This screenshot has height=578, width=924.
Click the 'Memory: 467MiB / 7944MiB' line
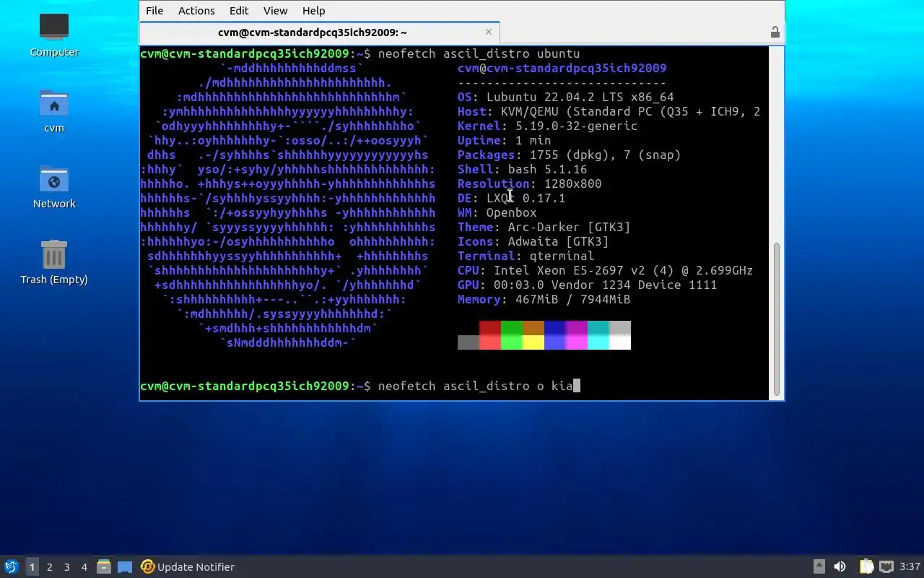tap(544, 299)
